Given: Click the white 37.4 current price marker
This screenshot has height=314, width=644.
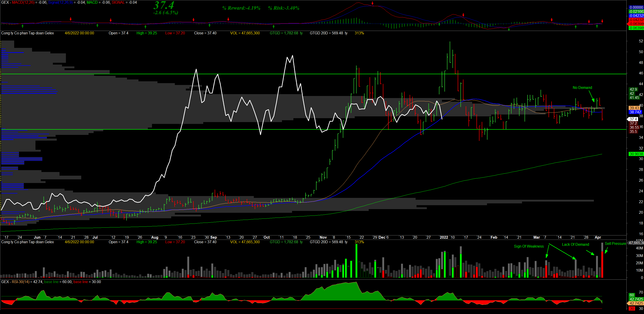Looking at the screenshot, I should click(633, 119).
